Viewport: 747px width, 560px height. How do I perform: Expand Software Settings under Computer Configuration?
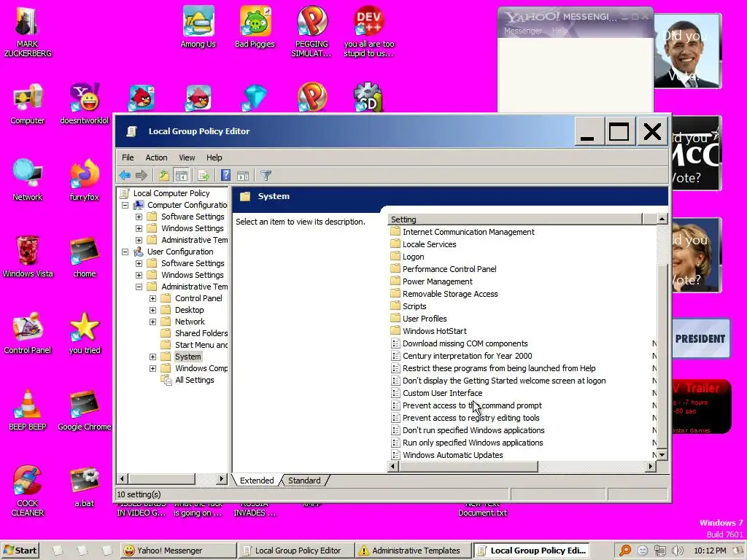point(139,217)
